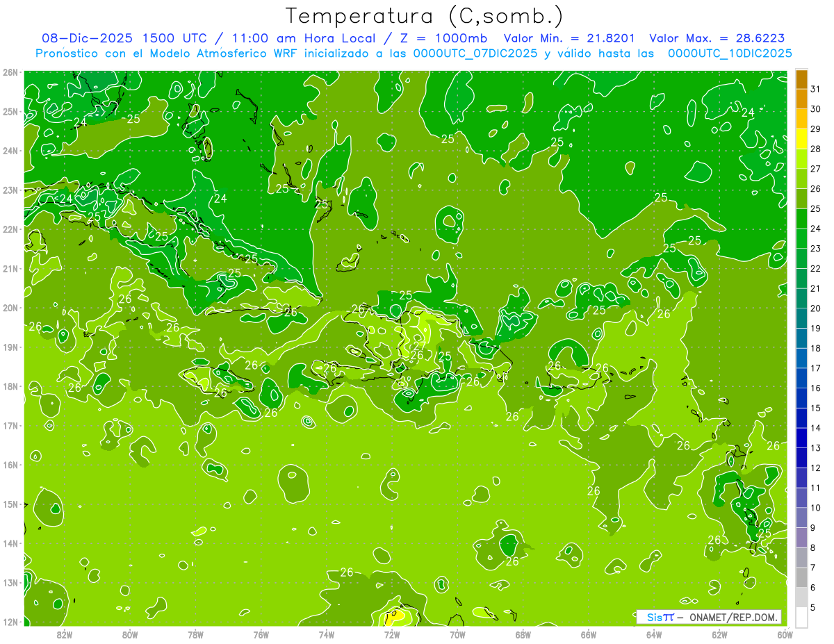Click the latitude label "20N"
834x644 pixels.
click(10, 308)
